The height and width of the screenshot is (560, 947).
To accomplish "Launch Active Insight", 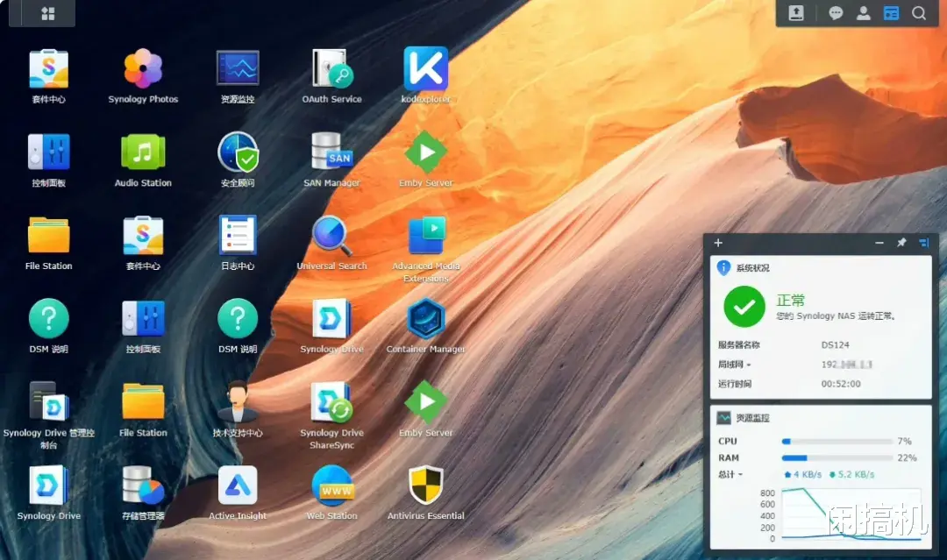I will tap(238, 493).
